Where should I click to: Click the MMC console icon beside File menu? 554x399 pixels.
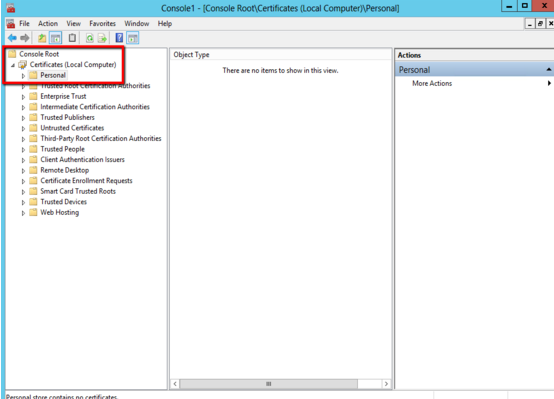(x=11, y=24)
